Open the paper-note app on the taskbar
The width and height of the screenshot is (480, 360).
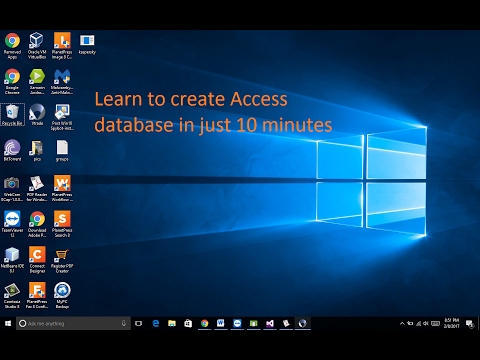286,323
